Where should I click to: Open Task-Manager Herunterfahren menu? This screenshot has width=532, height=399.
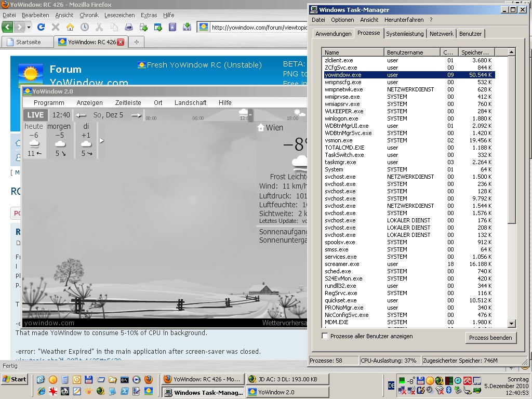tap(404, 20)
